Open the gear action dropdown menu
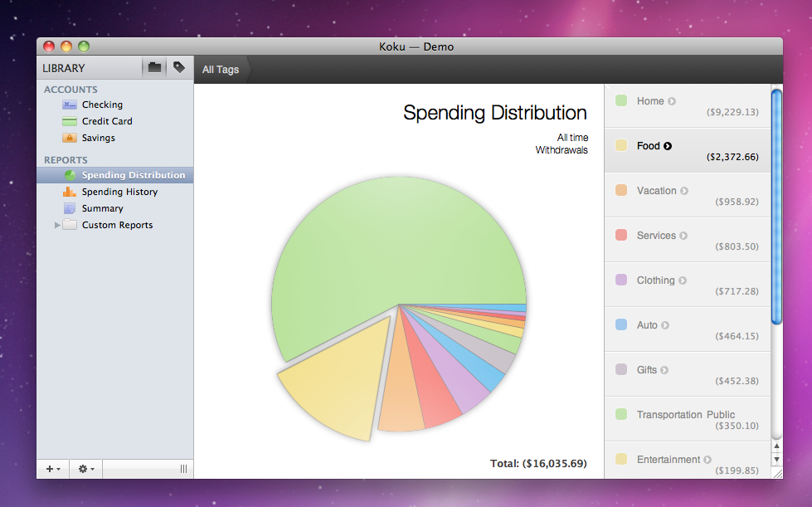Screen dimensions: 812x507 [85, 469]
